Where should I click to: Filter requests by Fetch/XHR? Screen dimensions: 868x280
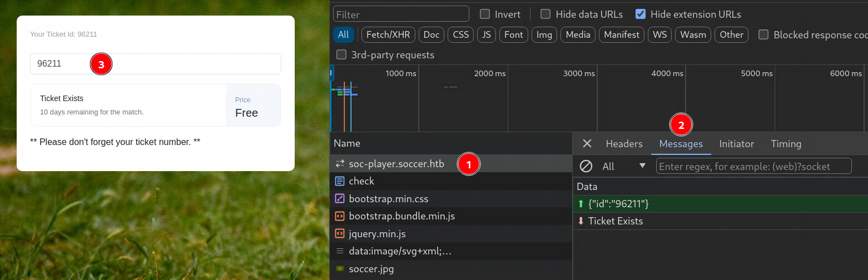[x=388, y=34]
